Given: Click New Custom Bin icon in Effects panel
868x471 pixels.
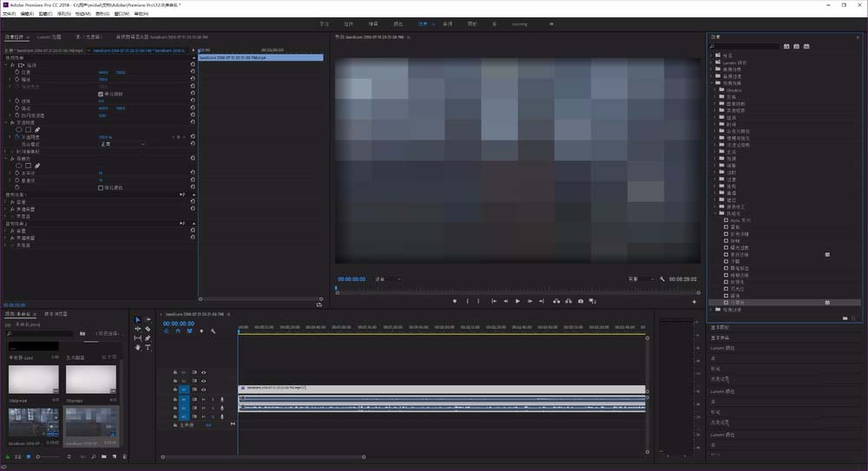Looking at the screenshot, I should (845, 318).
